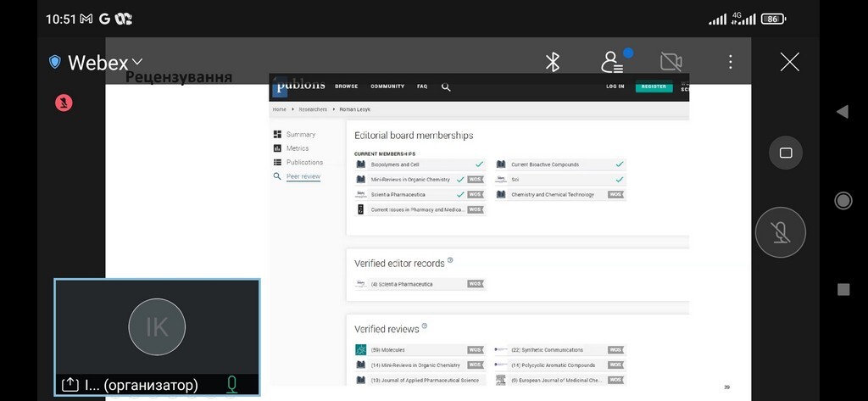This screenshot has width=868, height=401.
Task: Unmute using the large round microphone button
Action: coord(781,232)
